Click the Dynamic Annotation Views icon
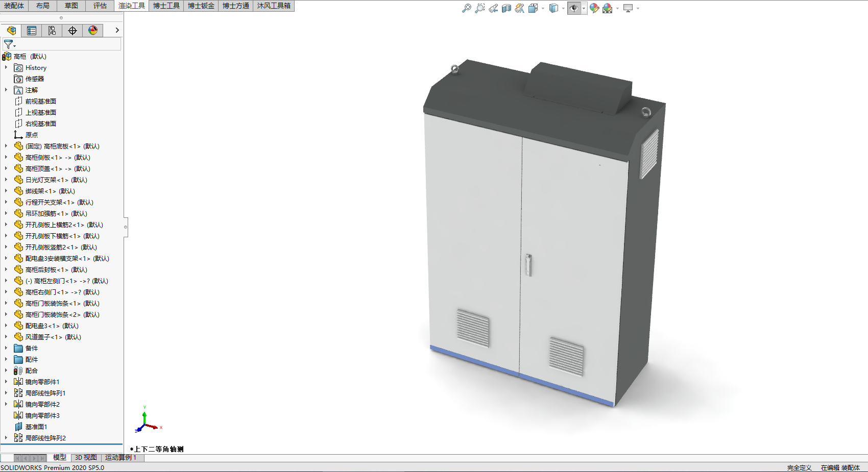868x472 pixels. 519,8
